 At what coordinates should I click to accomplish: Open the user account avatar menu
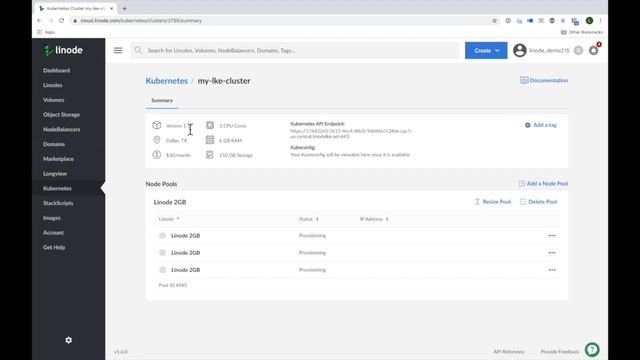tap(520, 50)
